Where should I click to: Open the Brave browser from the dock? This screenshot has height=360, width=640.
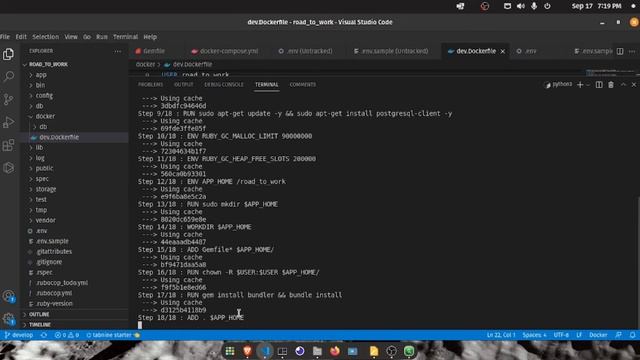[247, 351]
